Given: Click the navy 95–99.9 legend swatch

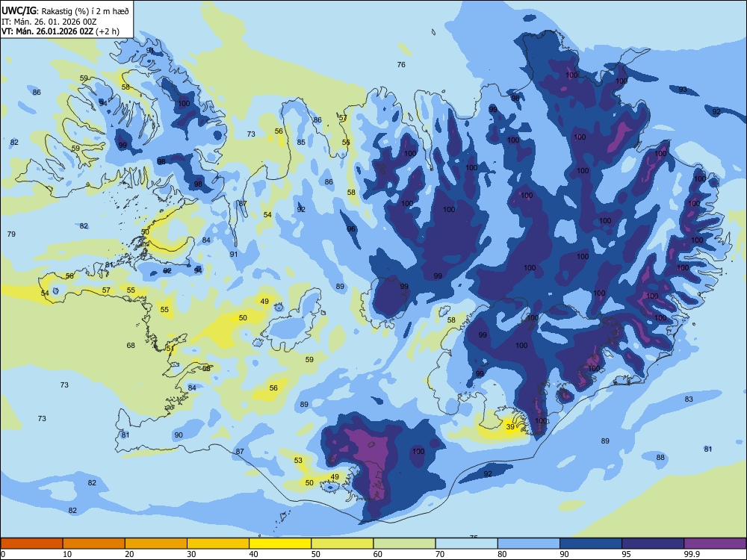Looking at the screenshot, I should [653, 544].
